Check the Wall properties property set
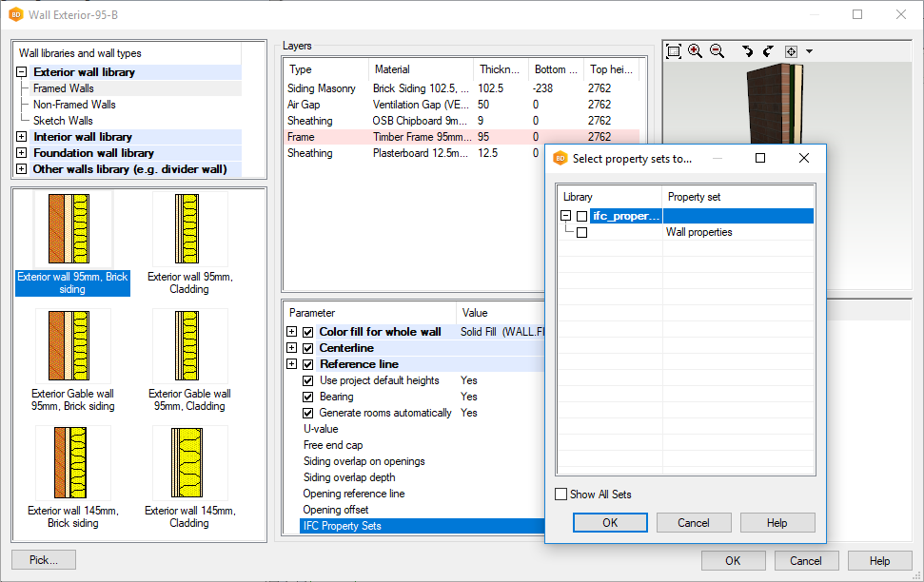This screenshot has height=582, width=924. tap(581, 232)
